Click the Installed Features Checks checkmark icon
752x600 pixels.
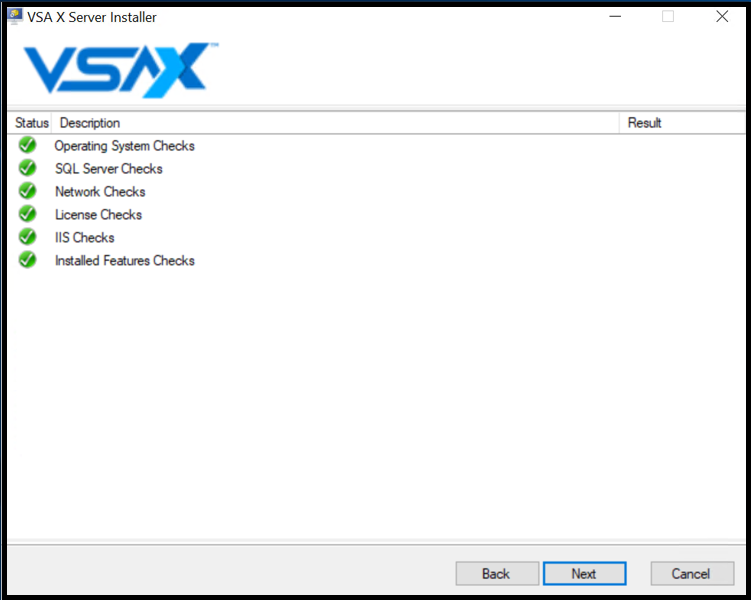27,260
